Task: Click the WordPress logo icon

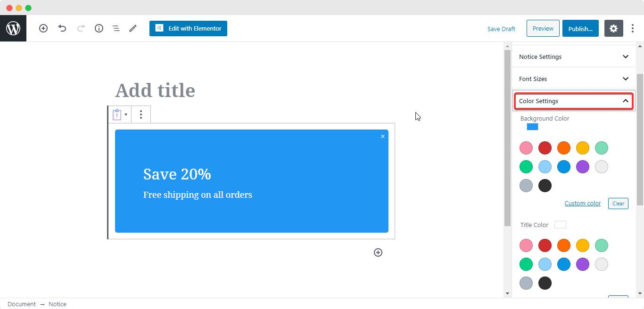Action: click(13, 28)
